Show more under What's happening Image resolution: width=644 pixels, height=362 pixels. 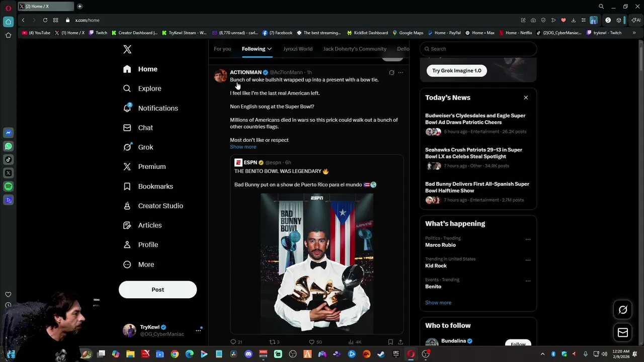(438, 303)
